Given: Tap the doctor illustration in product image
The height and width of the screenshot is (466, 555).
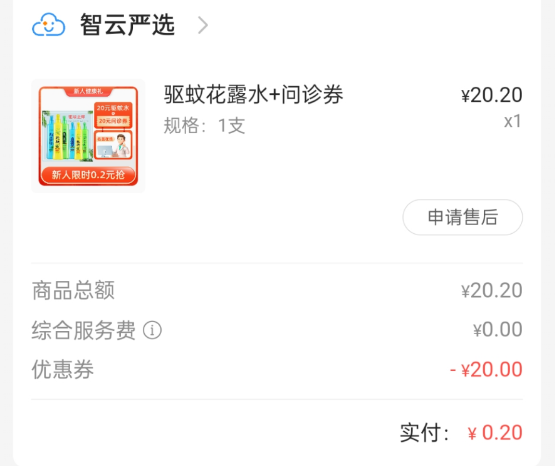Looking at the screenshot, I should (x=113, y=145).
